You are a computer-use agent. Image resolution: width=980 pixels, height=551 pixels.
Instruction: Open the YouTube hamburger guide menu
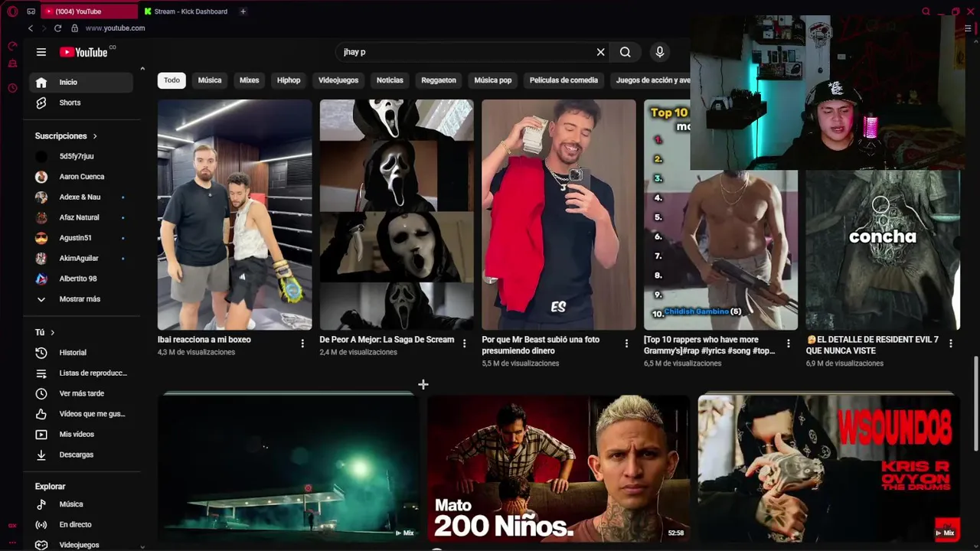coord(41,52)
